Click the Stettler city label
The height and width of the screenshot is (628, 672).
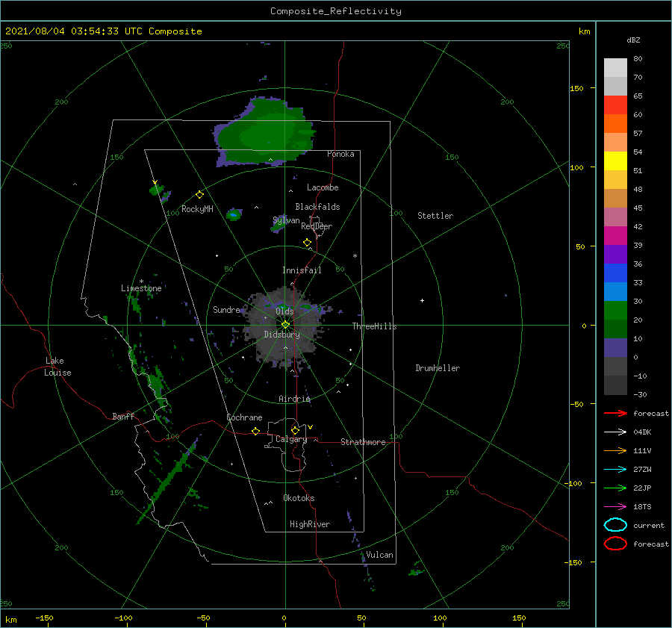[x=435, y=216]
